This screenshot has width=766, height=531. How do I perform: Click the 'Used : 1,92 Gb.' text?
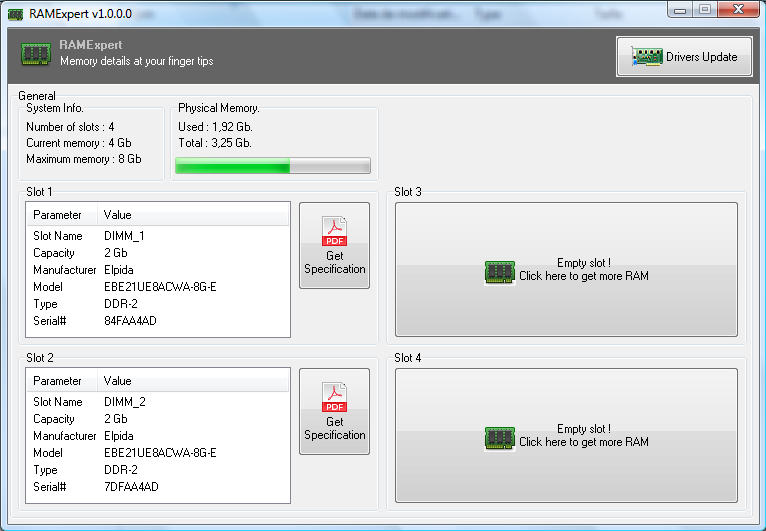pos(215,127)
